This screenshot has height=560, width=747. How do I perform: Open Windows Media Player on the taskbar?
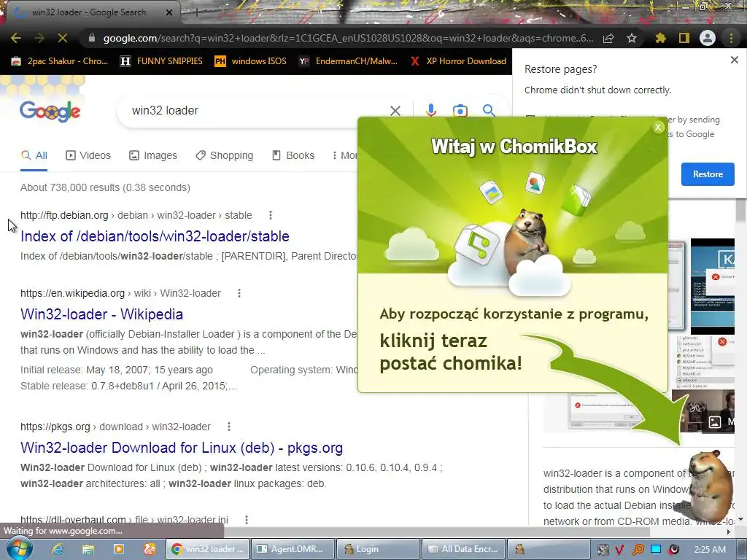(x=119, y=549)
